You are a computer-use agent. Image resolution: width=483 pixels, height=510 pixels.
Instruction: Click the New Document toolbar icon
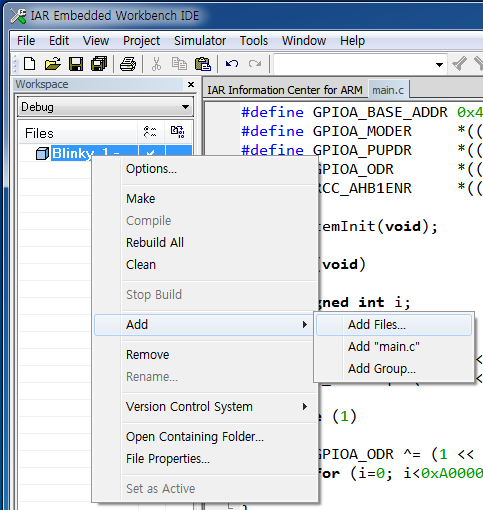click(x=29, y=64)
